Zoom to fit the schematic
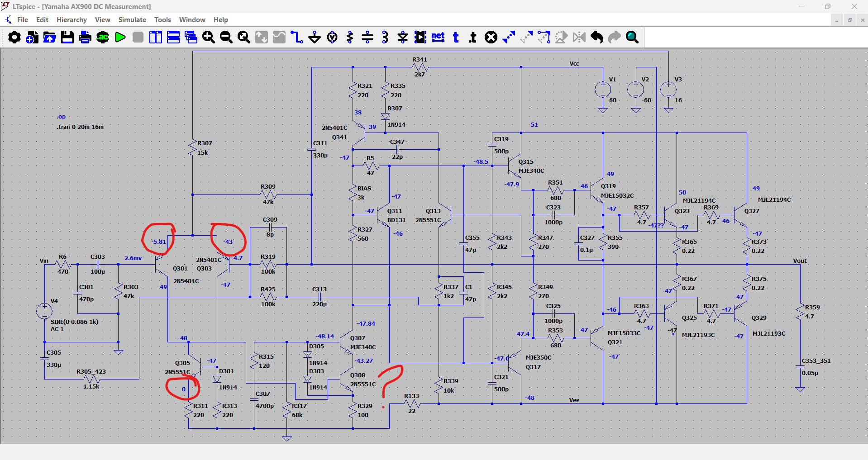The height and width of the screenshot is (460, 868). pyautogui.click(x=244, y=37)
